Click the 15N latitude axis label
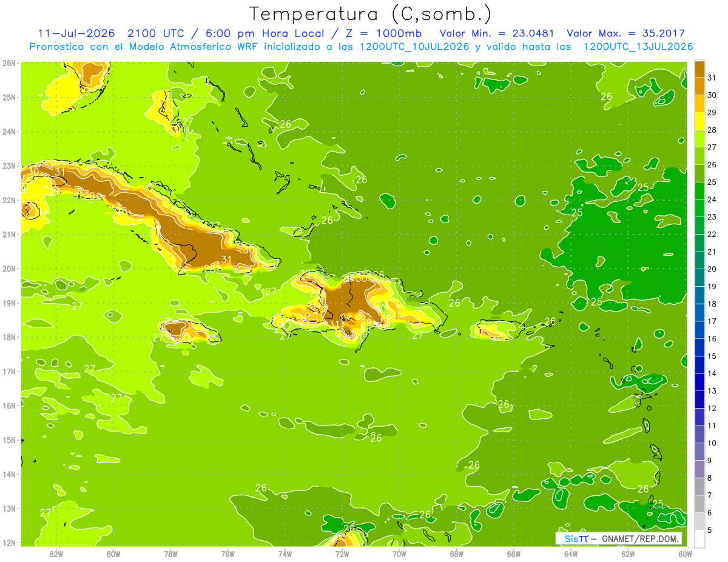Viewport: 728px width, 562px height. [8, 440]
